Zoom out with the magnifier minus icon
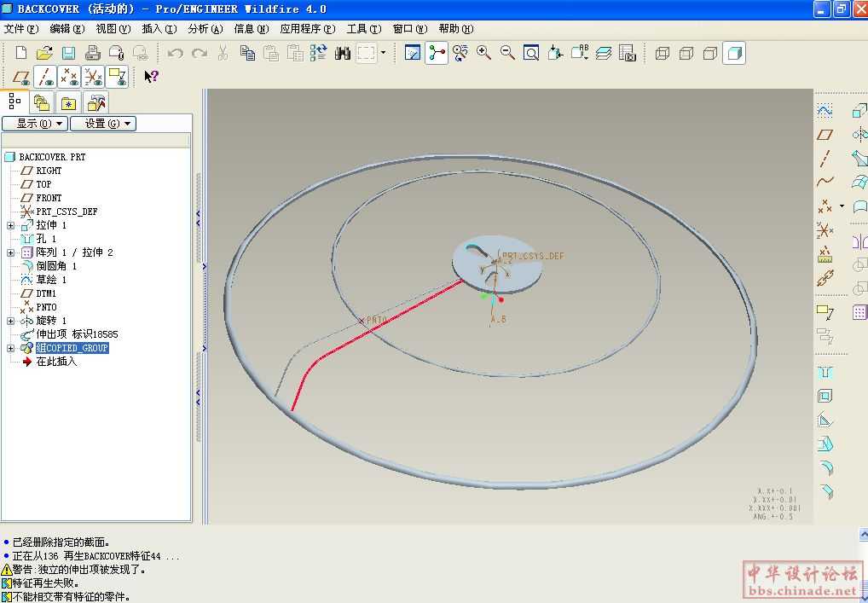This screenshot has width=868, height=603. click(507, 53)
